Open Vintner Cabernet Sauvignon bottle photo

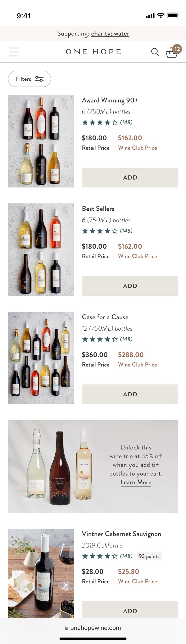(x=41, y=572)
